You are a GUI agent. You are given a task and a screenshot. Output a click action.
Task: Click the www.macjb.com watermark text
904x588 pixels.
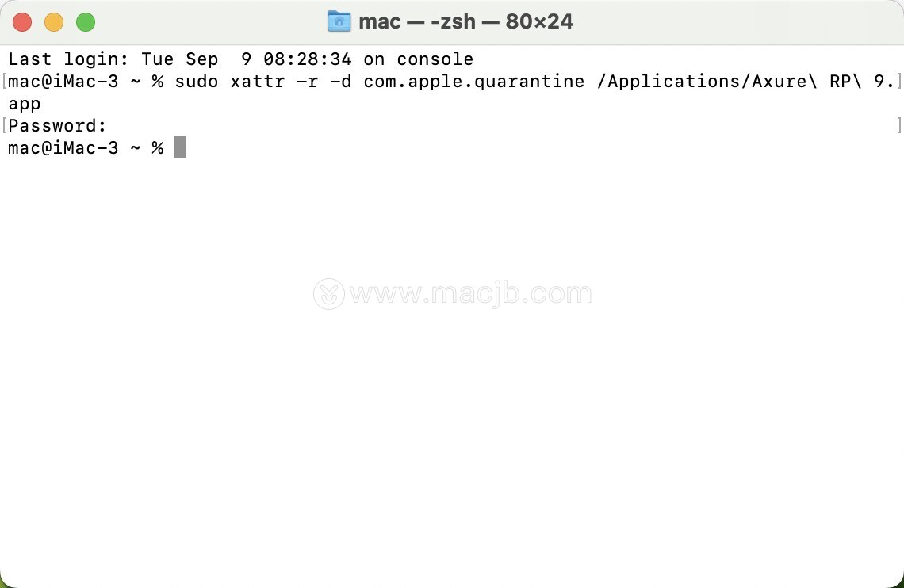pyautogui.click(x=470, y=294)
